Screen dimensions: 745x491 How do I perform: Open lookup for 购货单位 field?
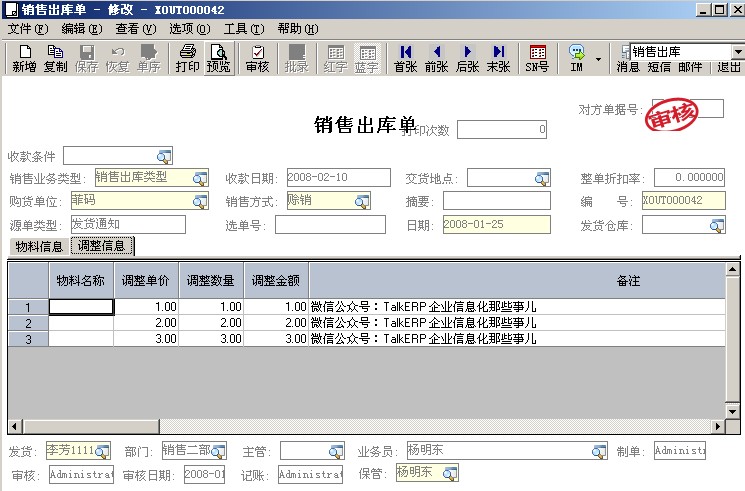click(200, 202)
